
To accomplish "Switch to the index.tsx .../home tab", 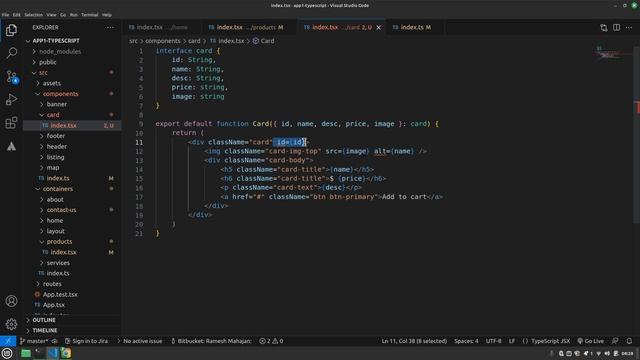I will point(162,27).
